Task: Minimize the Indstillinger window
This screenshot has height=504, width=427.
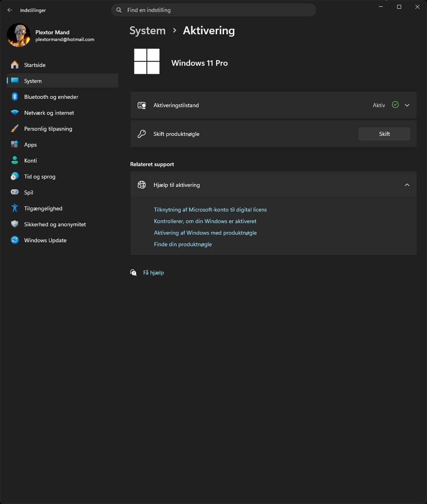Action: pos(381,7)
